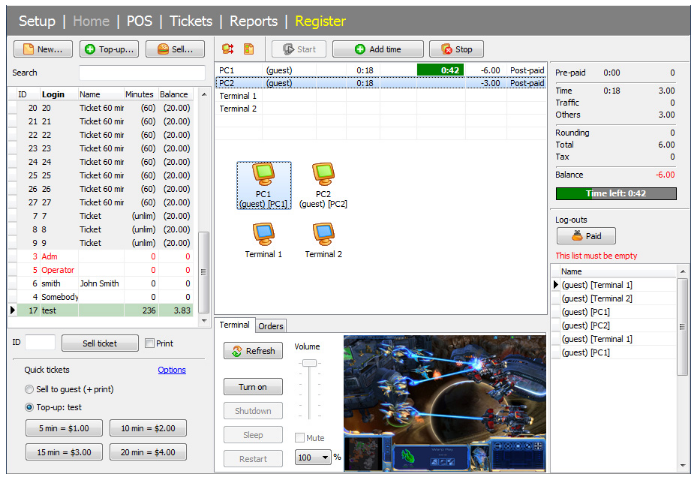Choose the 'Top-up: test' radio option
The height and width of the screenshot is (481, 696).
tap(30, 407)
